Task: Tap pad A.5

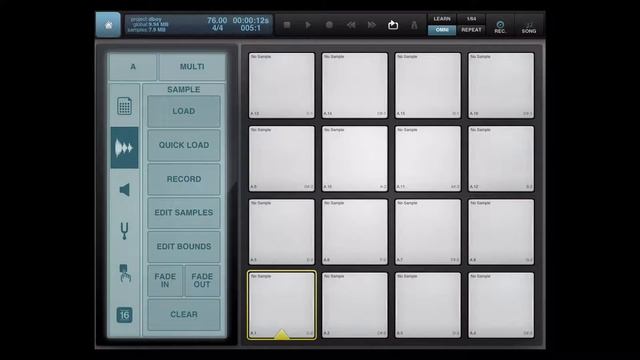Action: click(x=282, y=232)
